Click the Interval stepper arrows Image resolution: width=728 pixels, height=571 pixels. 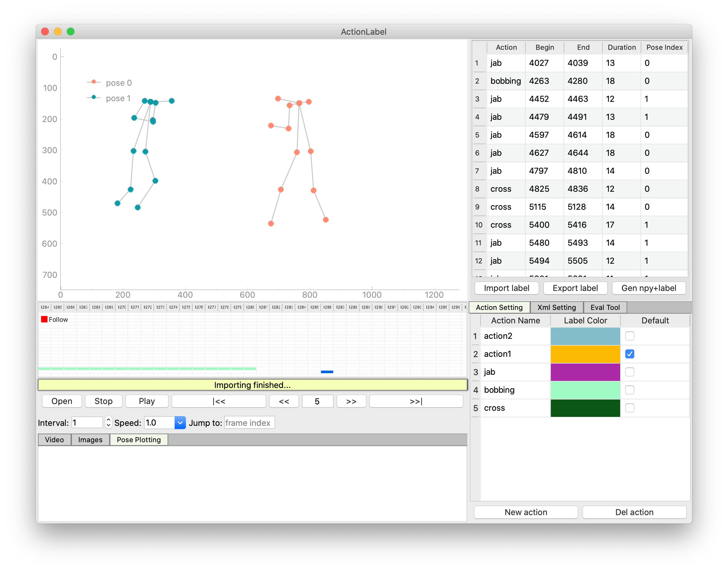point(108,423)
